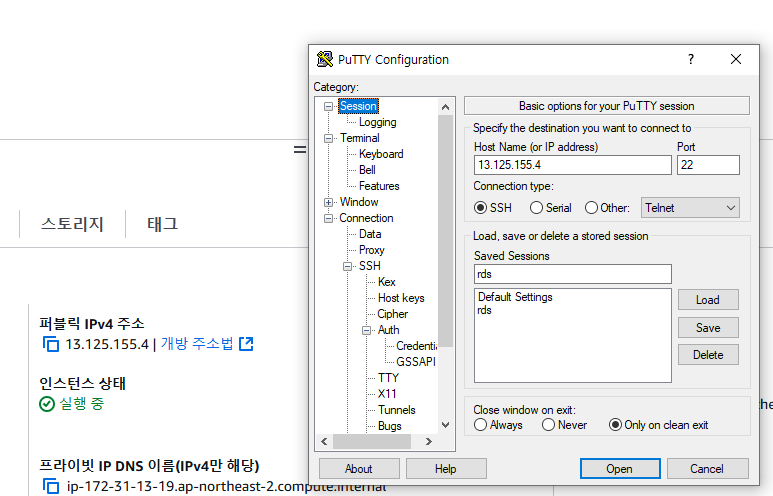Viewport: 773px width, 496px height.
Task: Click the Saved Sessions name field
Action: click(x=572, y=274)
